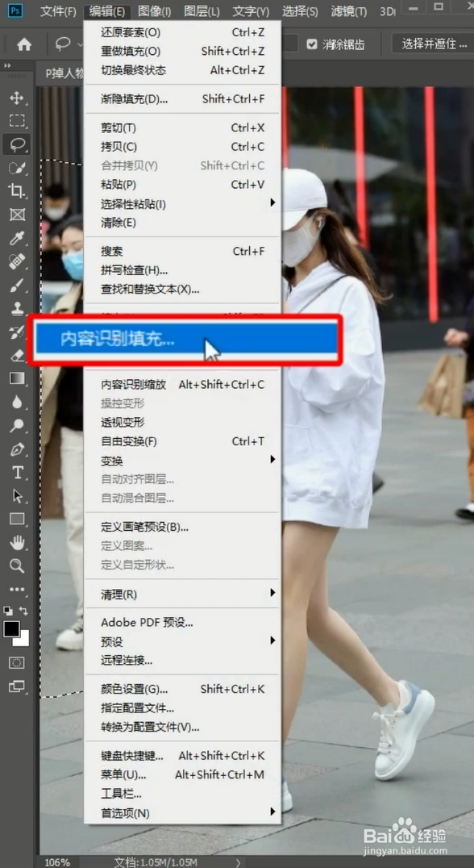Select the Blur tool

click(17, 402)
